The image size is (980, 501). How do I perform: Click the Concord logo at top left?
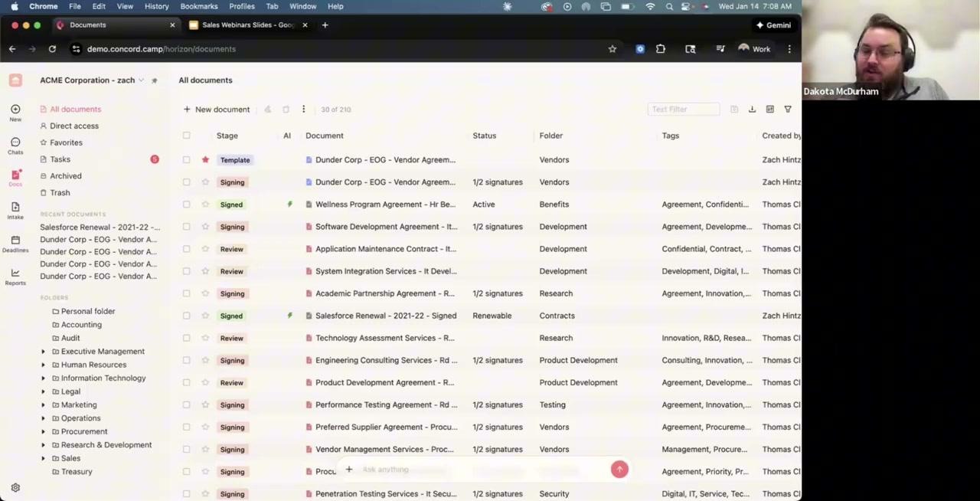[15, 80]
